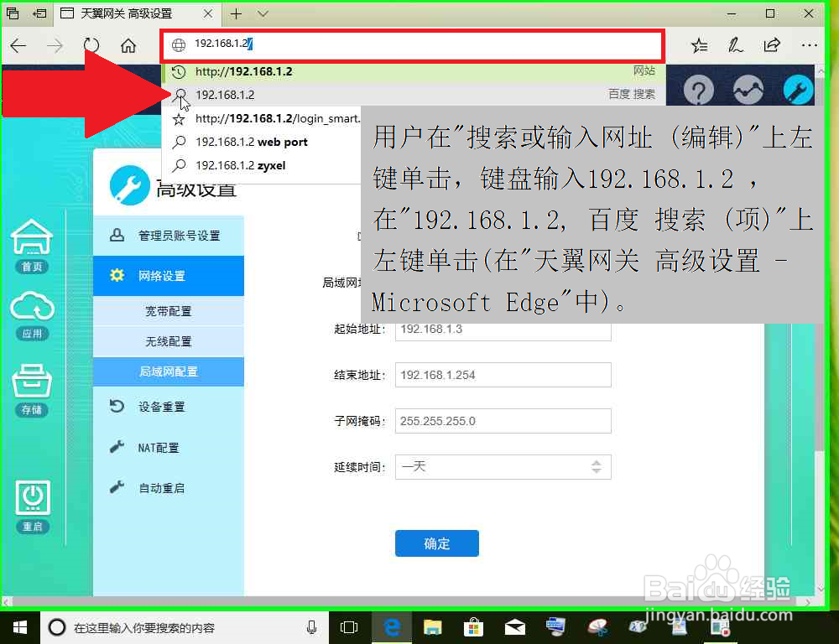
Task: Click the set tabs aside icon
Action: (x=39, y=13)
